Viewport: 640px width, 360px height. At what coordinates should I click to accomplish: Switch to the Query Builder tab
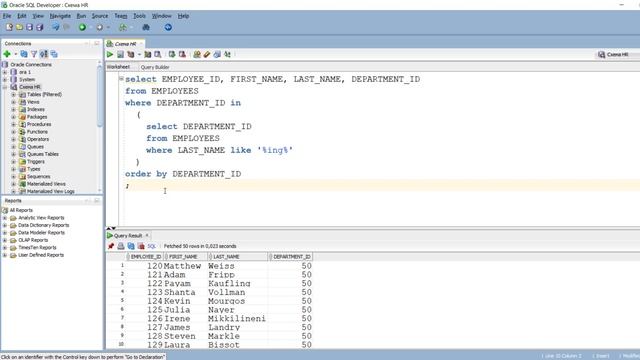click(x=155, y=67)
